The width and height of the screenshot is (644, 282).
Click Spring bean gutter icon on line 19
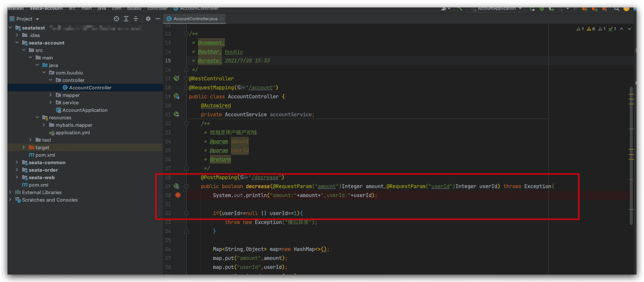(177, 96)
